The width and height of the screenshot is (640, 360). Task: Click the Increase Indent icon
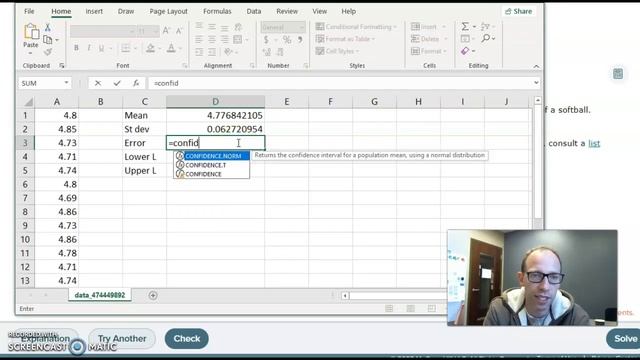coord(212,52)
